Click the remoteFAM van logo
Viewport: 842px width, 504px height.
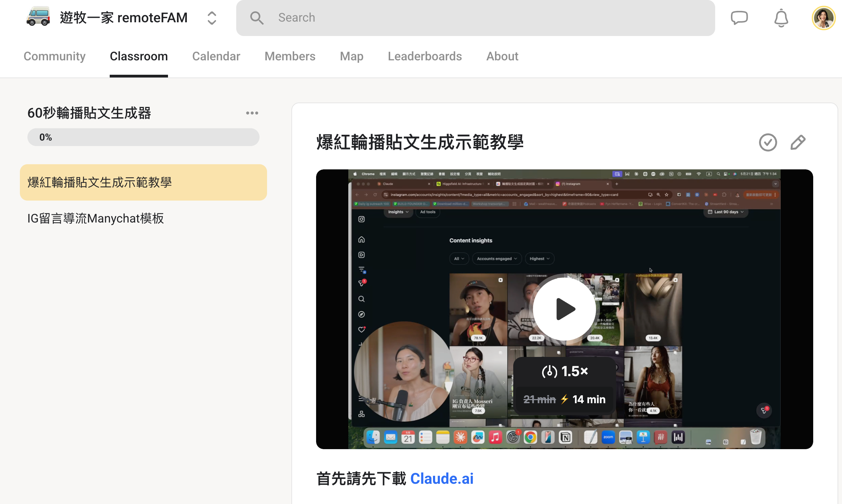click(x=38, y=17)
